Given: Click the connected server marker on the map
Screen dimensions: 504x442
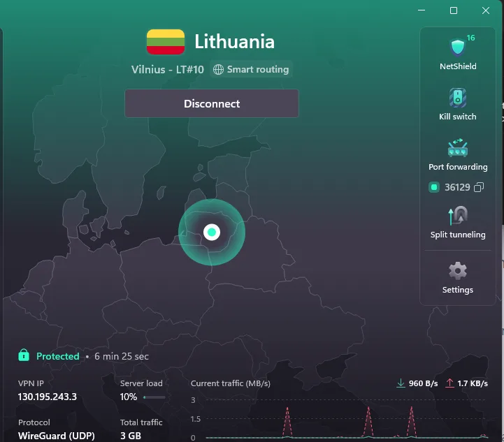Looking at the screenshot, I should click(x=212, y=232).
